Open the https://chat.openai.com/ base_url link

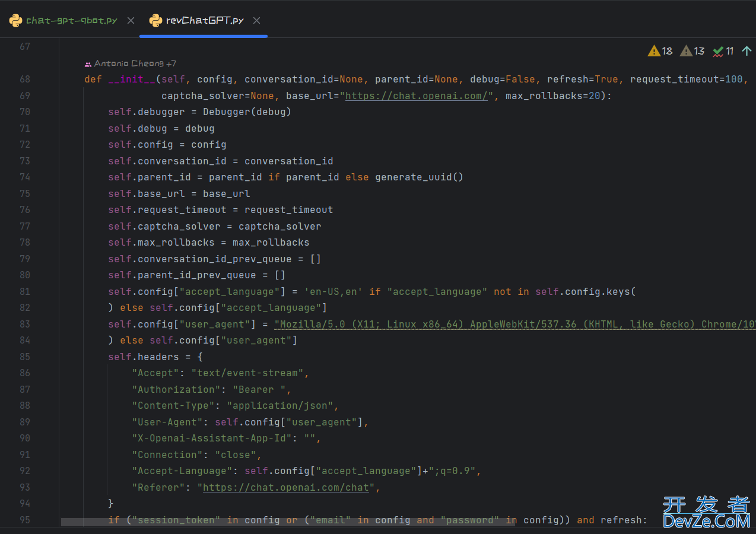coord(417,96)
